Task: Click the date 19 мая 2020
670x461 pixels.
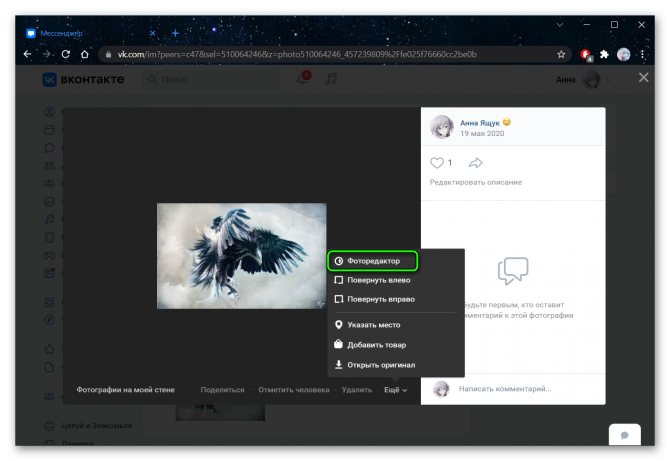Action: tap(482, 133)
